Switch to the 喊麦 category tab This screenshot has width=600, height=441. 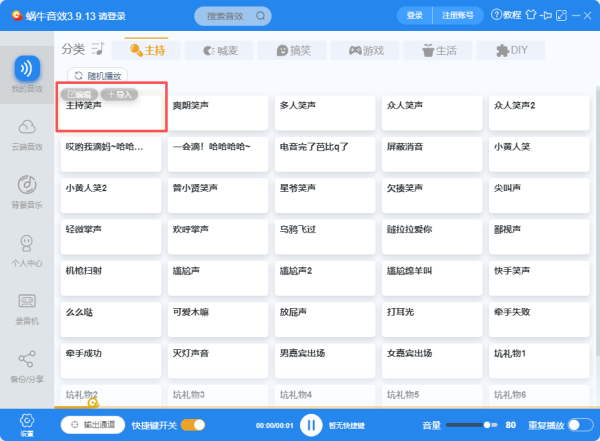[219, 50]
